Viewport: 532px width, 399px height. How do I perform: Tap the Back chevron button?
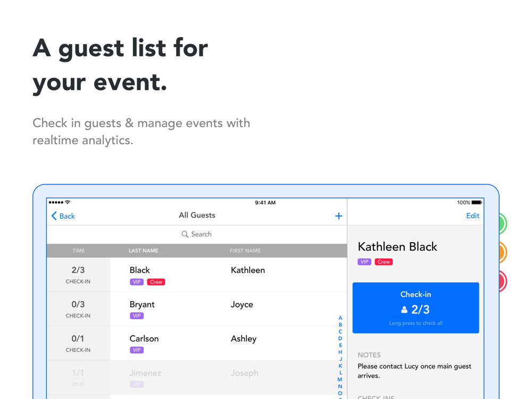[x=63, y=216]
